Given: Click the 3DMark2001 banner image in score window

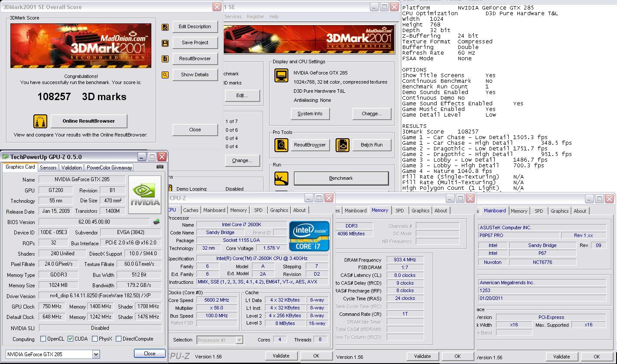Looking at the screenshot, I should coord(81,45).
